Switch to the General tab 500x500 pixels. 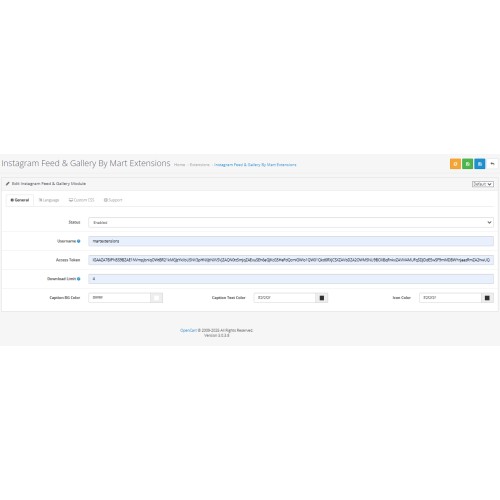(x=20, y=200)
